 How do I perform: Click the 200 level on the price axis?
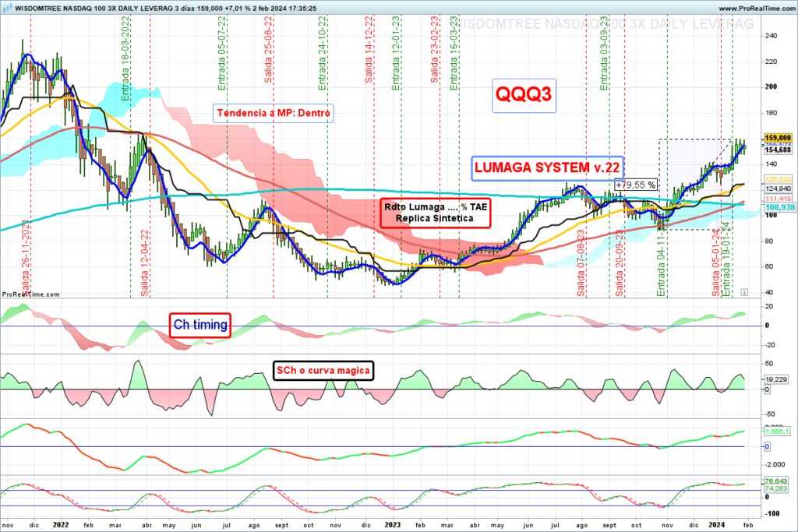(771, 87)
